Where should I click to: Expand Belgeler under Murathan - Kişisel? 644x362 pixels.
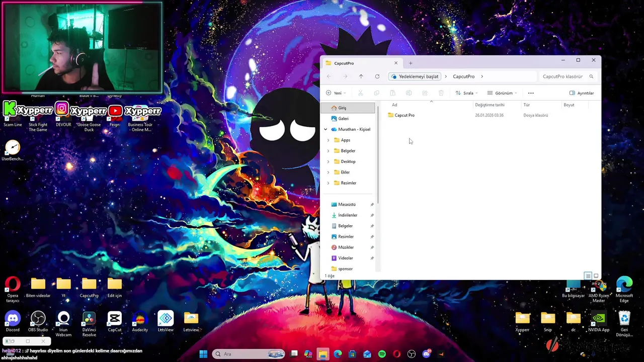coord(329,151)
